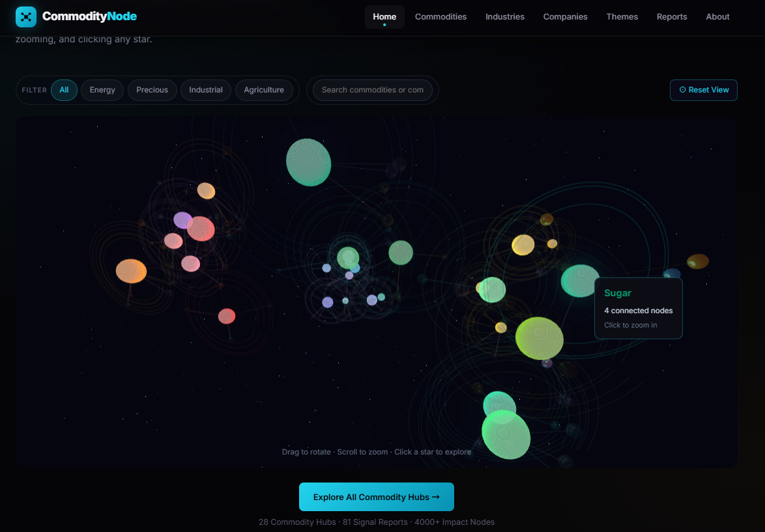The height and width of the screenshot is (532, 765).
Task: Enable the Agriculture filter
Action: click(x=263, y=90)
